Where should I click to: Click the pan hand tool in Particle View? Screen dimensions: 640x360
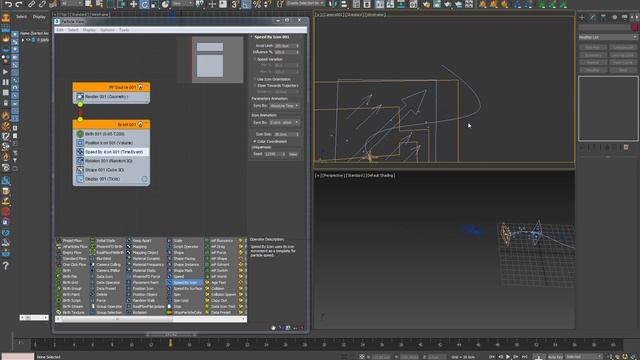point(273,328)
